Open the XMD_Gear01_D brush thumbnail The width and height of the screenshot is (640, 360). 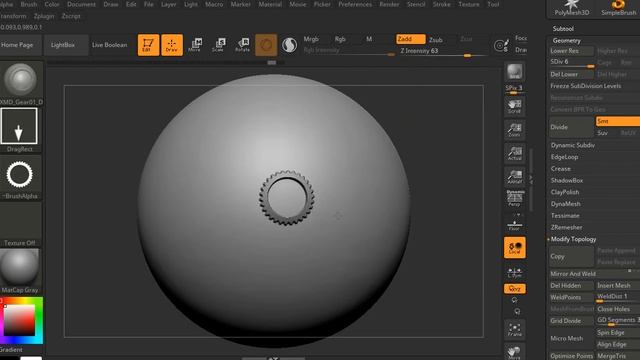click(x=20, y=83)
